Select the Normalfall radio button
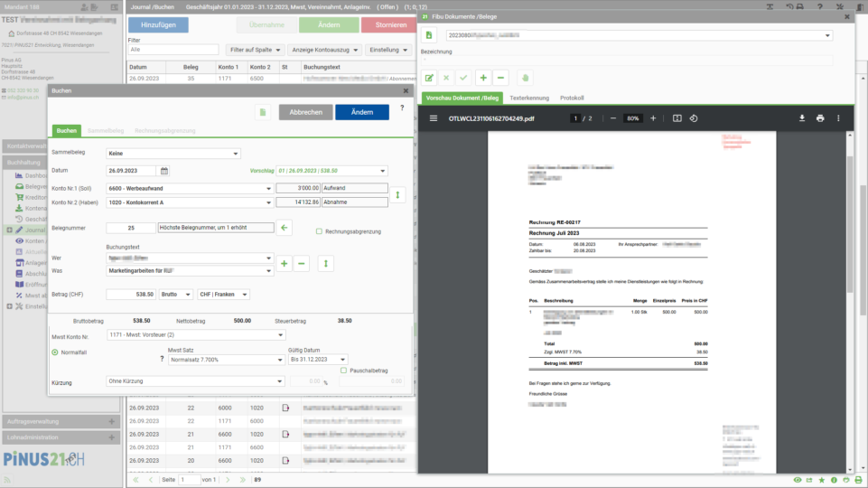Screen dimensions: 868x488 coord(55,352)
